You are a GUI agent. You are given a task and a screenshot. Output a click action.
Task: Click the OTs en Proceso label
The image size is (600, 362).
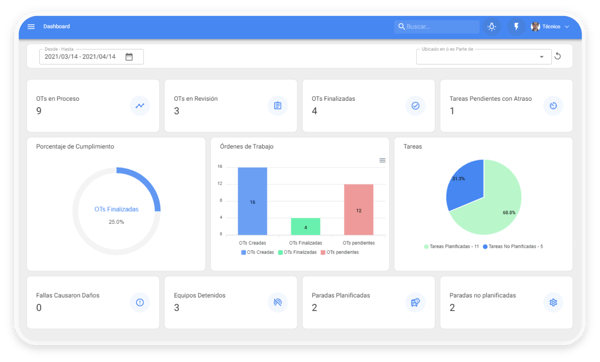(58, 99)
